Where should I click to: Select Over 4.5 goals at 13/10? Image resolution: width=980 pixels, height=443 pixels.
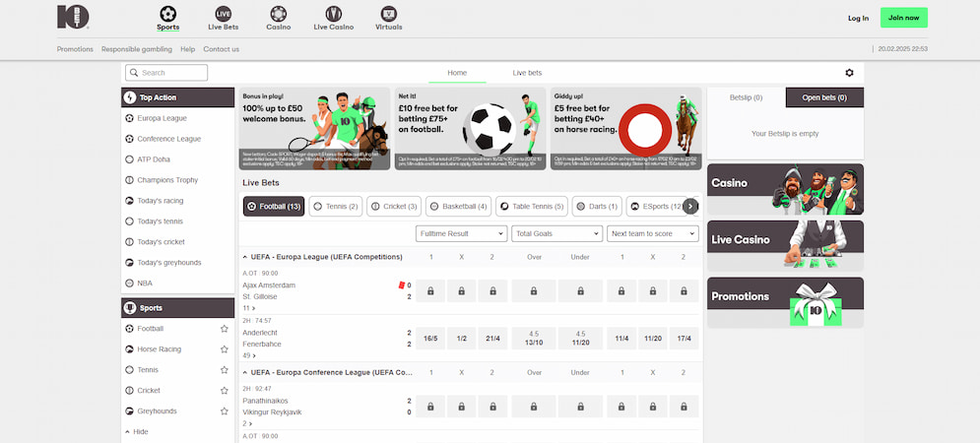click(x=534, y=338)
